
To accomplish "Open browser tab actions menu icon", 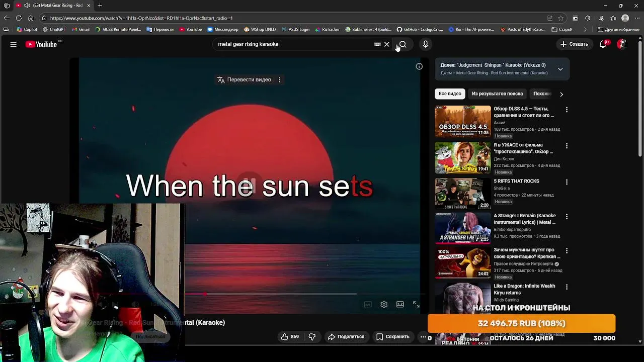I will (x=7, y=6).
